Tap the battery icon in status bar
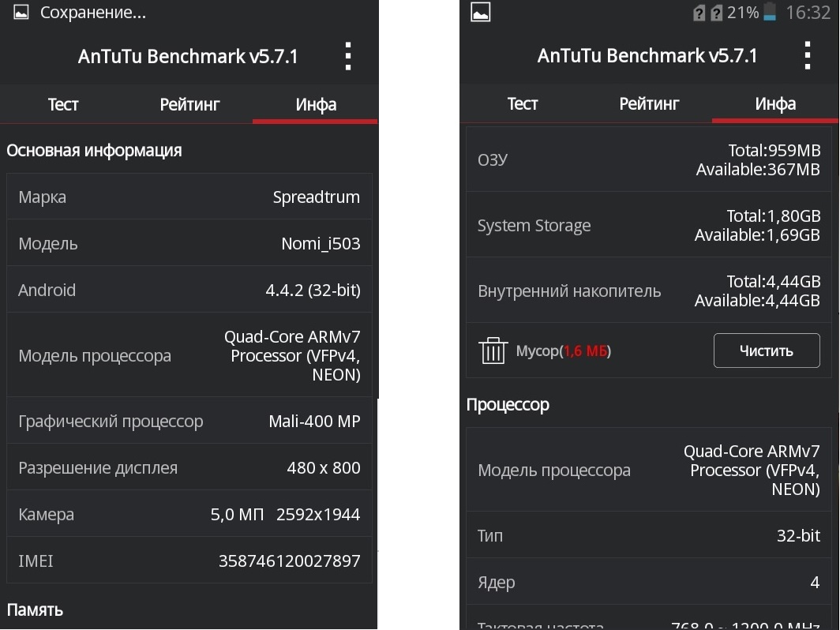This screenshot has height=630, width=840. pyautogui.click(x=770, y=12)
